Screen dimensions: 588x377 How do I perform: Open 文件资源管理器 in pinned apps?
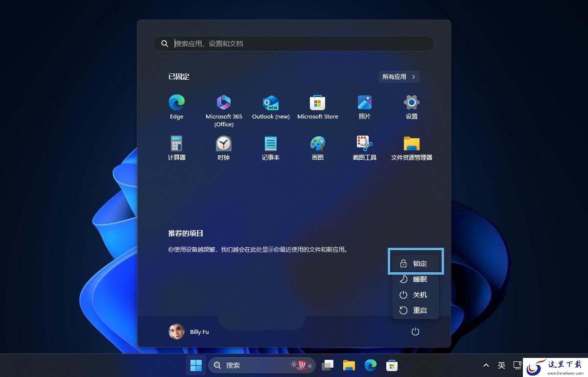[412, 148]
